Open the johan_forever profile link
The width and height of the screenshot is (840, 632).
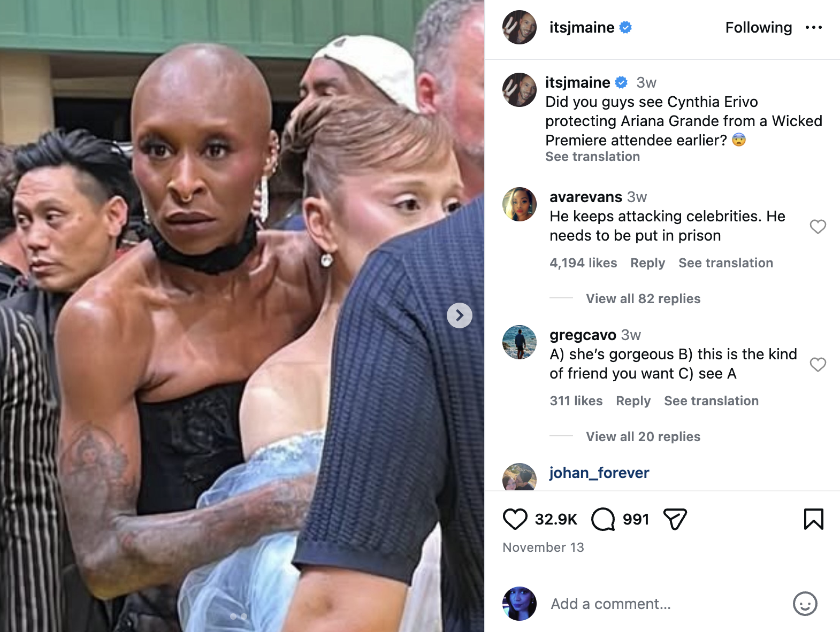coord(599,473)
